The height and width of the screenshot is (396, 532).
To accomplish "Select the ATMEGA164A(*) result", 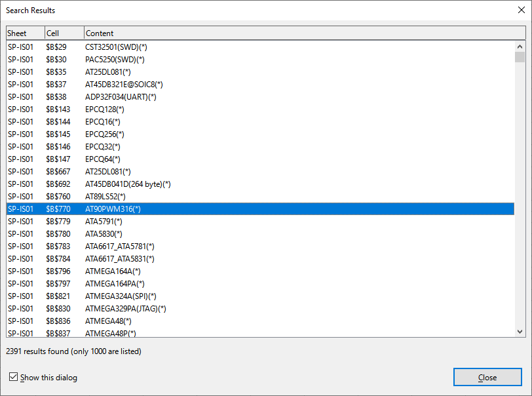I will coord(260,271).
